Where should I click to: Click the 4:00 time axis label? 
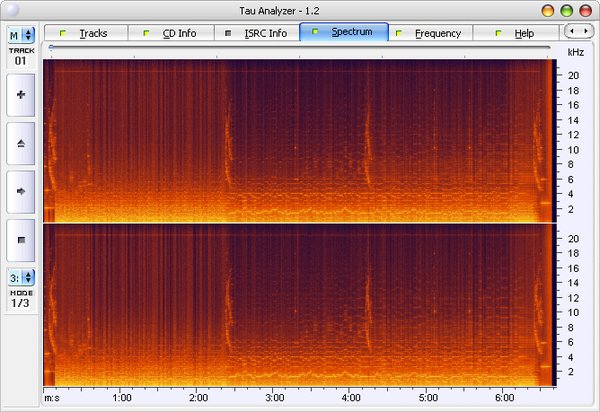pos(351,398)
